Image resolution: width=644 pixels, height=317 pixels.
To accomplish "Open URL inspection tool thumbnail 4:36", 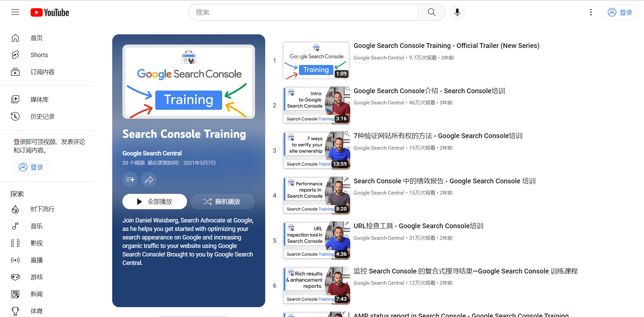I will pyautogui.click(x=316, y=240).
